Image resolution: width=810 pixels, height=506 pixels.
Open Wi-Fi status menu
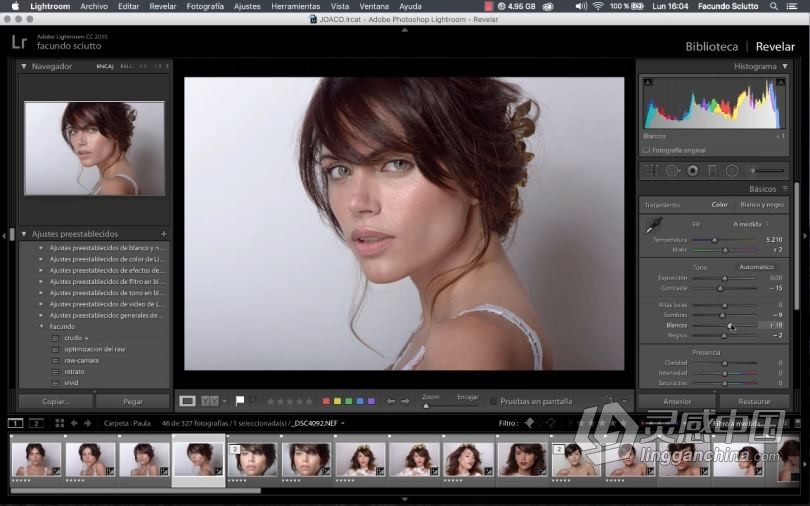[598, 6]
